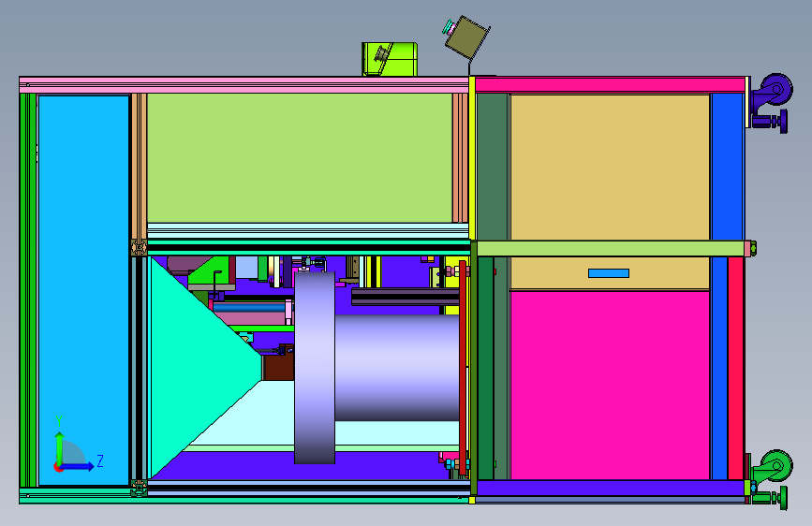Click the "Y" axis label

(x=59, y=420)
